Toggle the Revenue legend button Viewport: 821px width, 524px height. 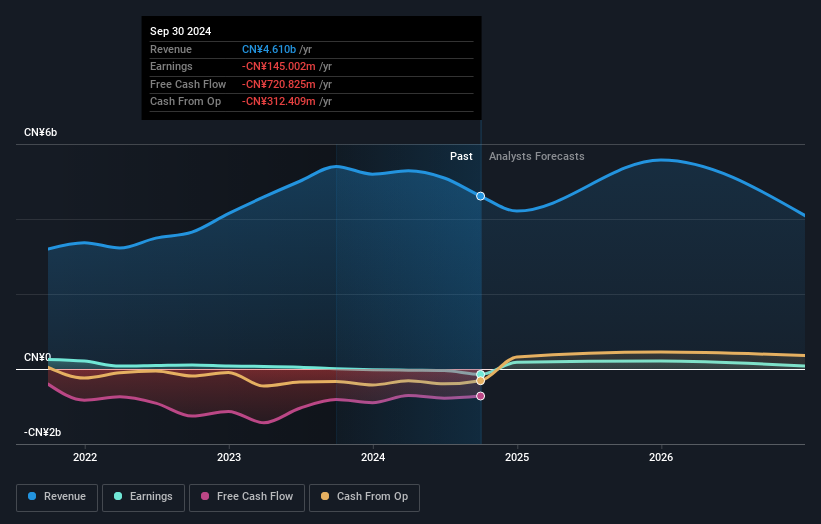(x=57, y=497)
